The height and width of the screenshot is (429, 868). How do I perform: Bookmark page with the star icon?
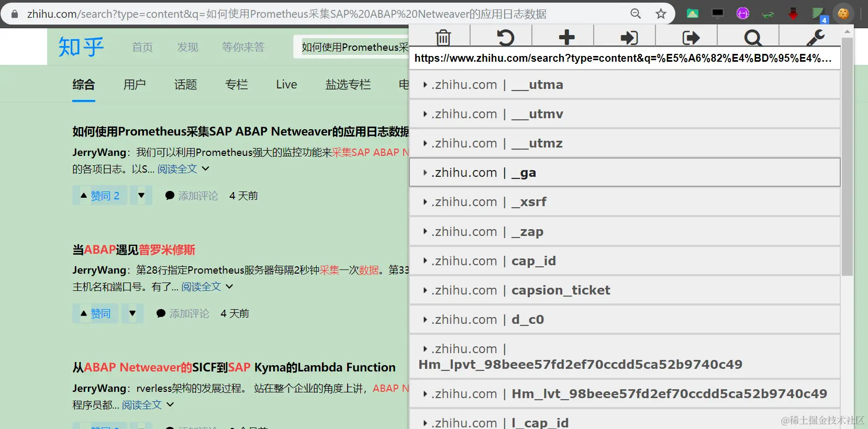click(661, 14)
